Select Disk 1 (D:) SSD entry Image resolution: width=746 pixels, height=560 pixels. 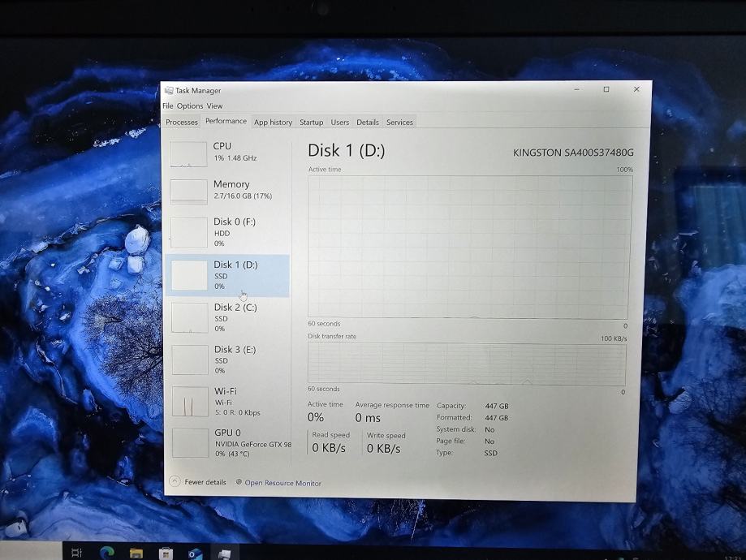pyautogui.click(x=228, y=275)
